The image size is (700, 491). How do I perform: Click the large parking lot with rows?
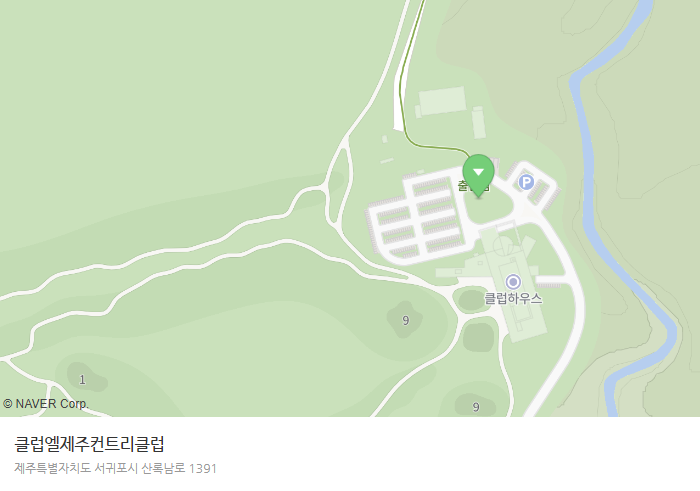415,216
